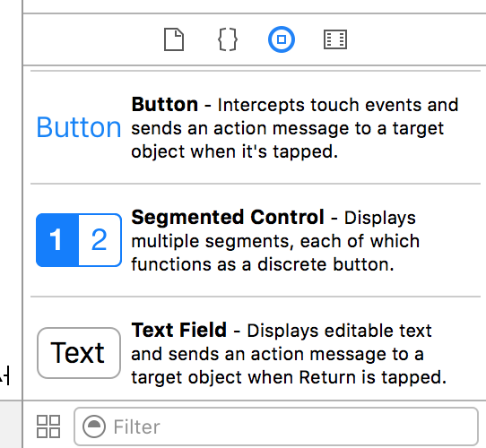Select segment 2 in Segmented Control preview
This screenshot has width=486, height=448.
pos(100,240)
